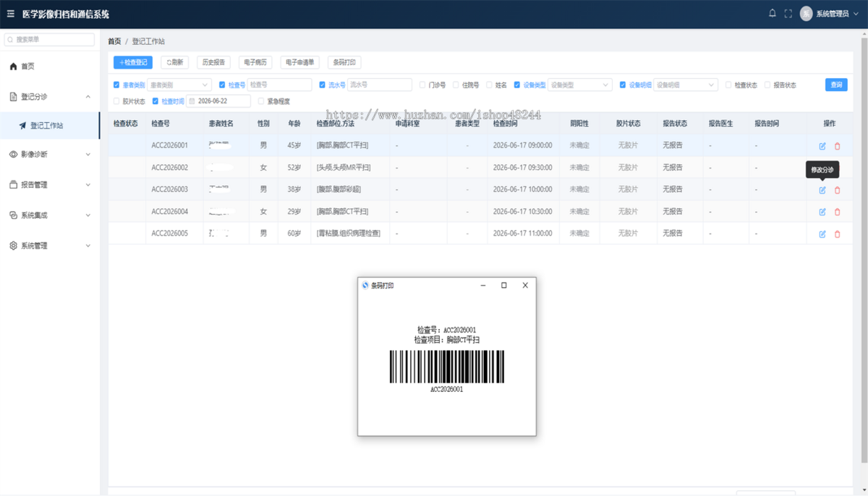Image resolution: width=868 pixels, height=496 pixels.
Task: Click the 首页 home icon in sidebar
Action: [x=13, y=67]
